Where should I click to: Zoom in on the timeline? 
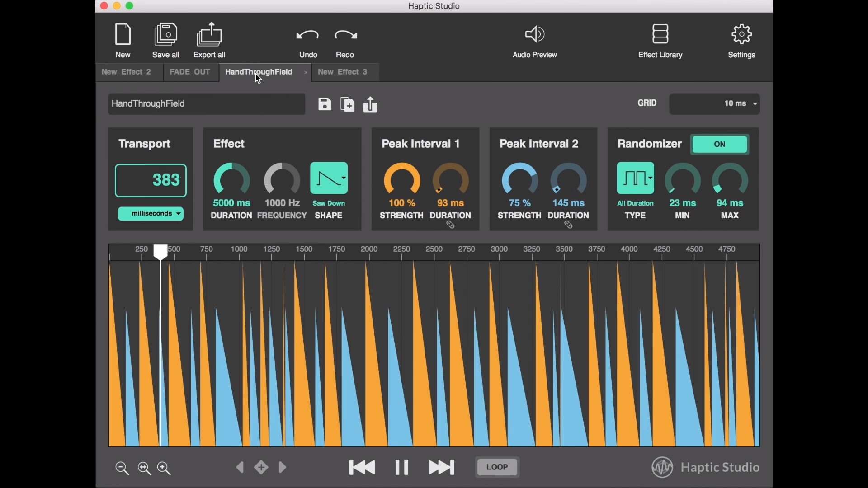click(x=164, y=468)
